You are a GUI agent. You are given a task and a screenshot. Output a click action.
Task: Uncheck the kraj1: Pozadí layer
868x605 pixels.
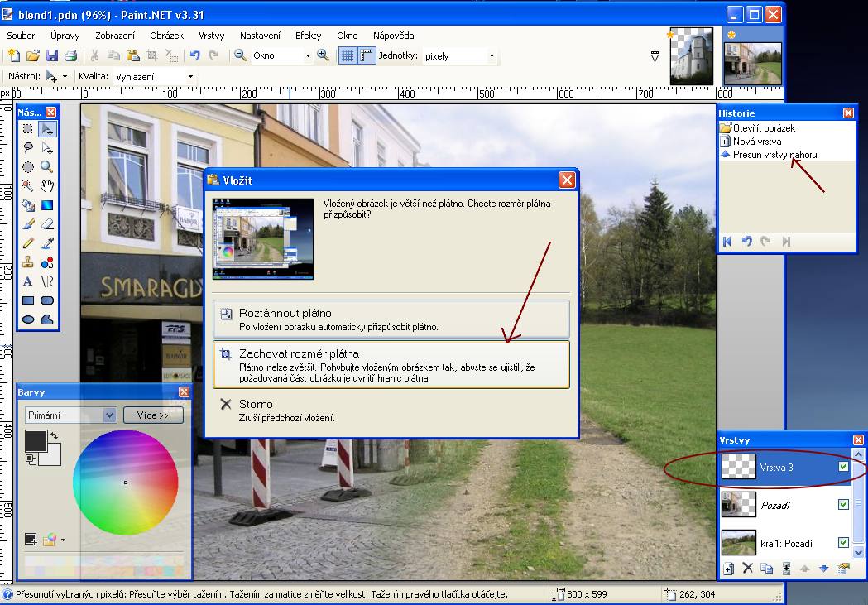click(843, 543)
